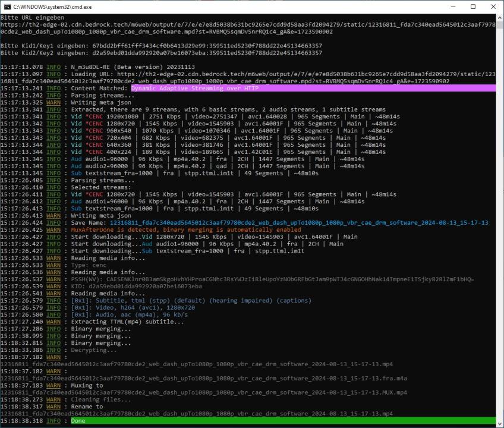
Task: Click the green "Done" status line
Action: (78, 421)
